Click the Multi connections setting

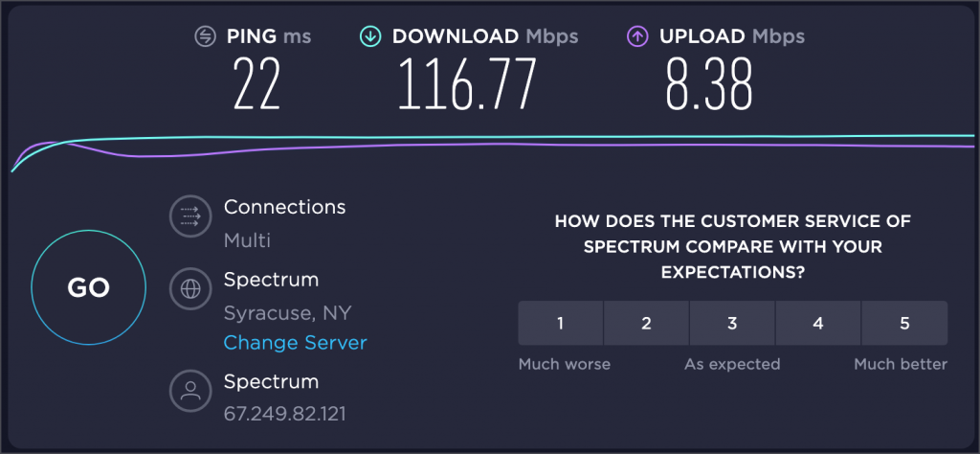(x=247, y=240)
